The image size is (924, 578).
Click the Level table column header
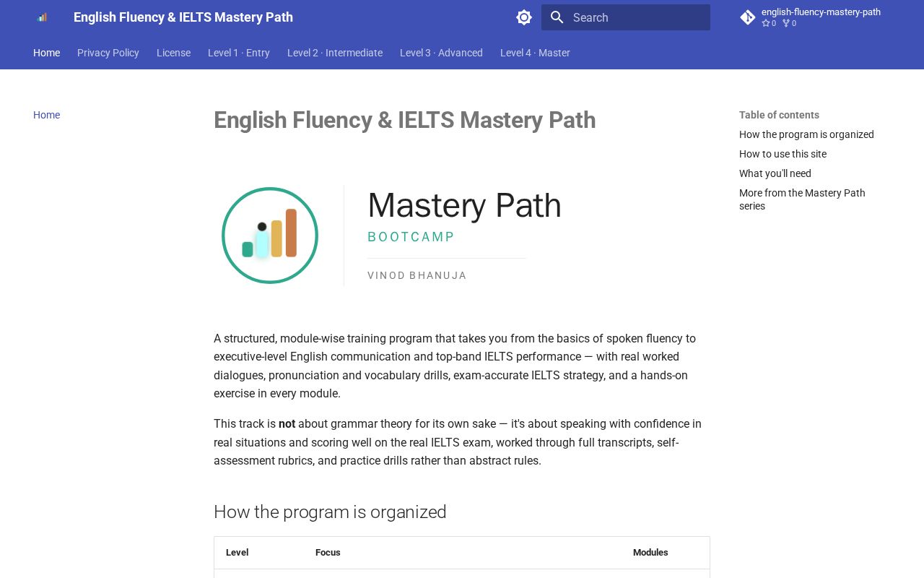[x=237, y=553]
